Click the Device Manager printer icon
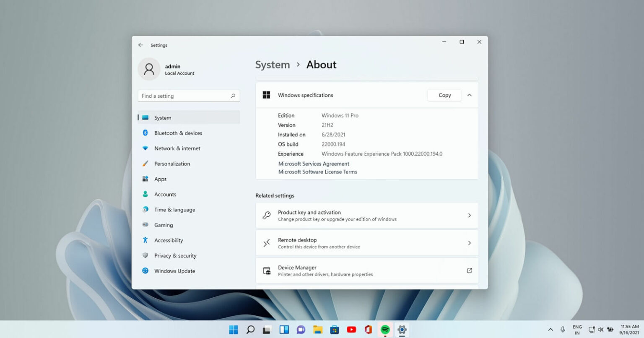This screenshot has height=338, width=644. coord(267,270)
